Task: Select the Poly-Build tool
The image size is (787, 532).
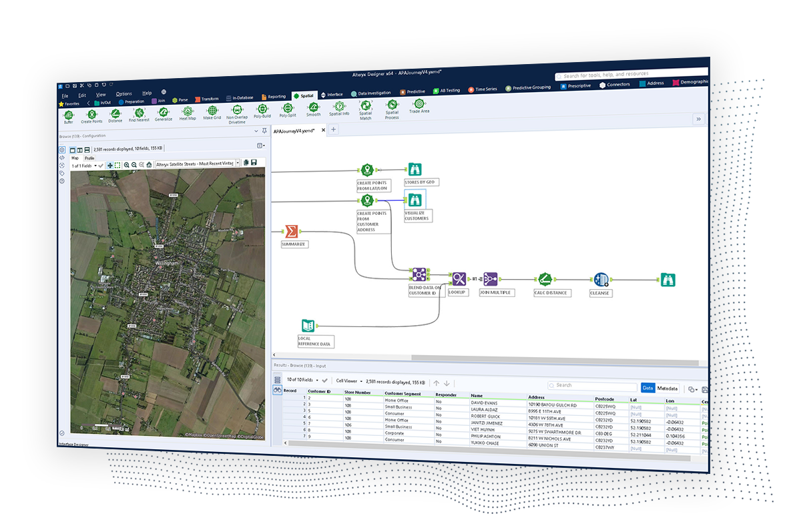Action: (x=262, y=111)
